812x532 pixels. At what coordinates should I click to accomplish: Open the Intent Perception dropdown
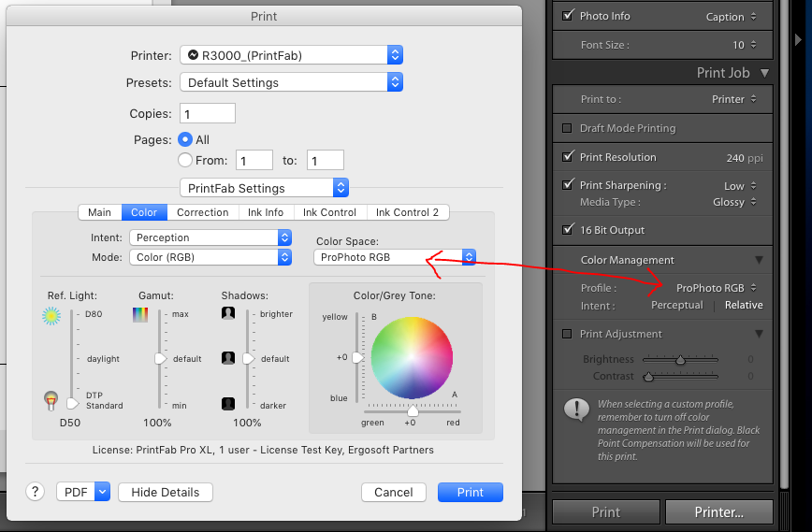pyautogui.click(x=210, y=237)
